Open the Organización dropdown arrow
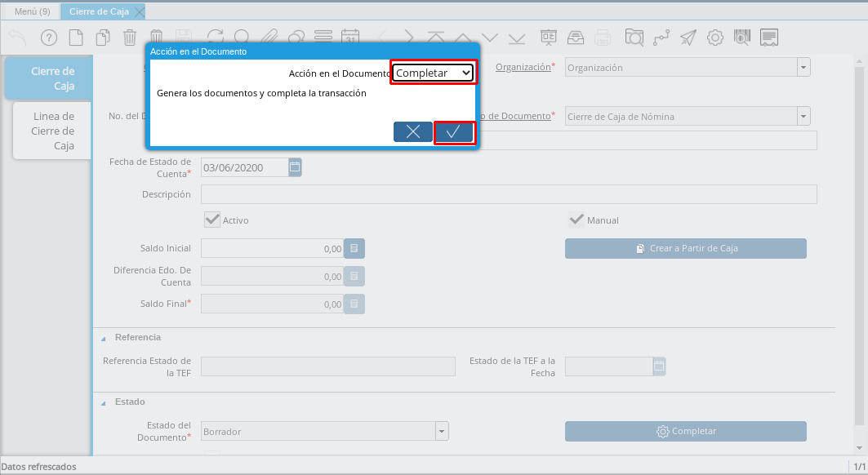This screenshot has height=475, width=868. (803, 68)
